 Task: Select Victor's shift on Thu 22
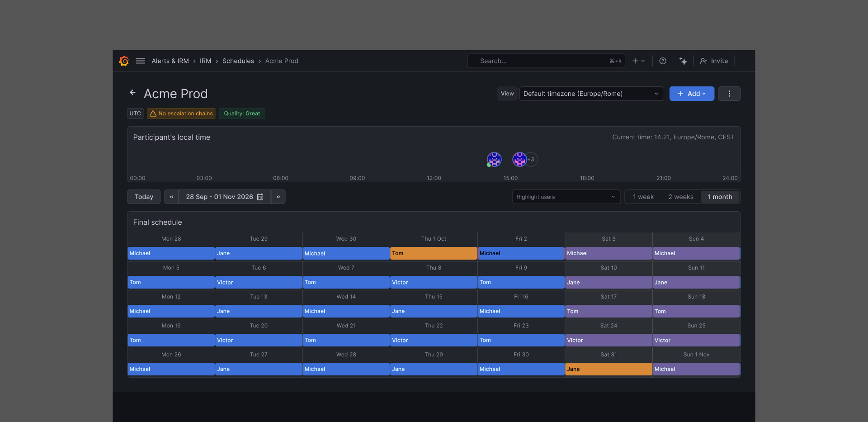coord(434,340)
